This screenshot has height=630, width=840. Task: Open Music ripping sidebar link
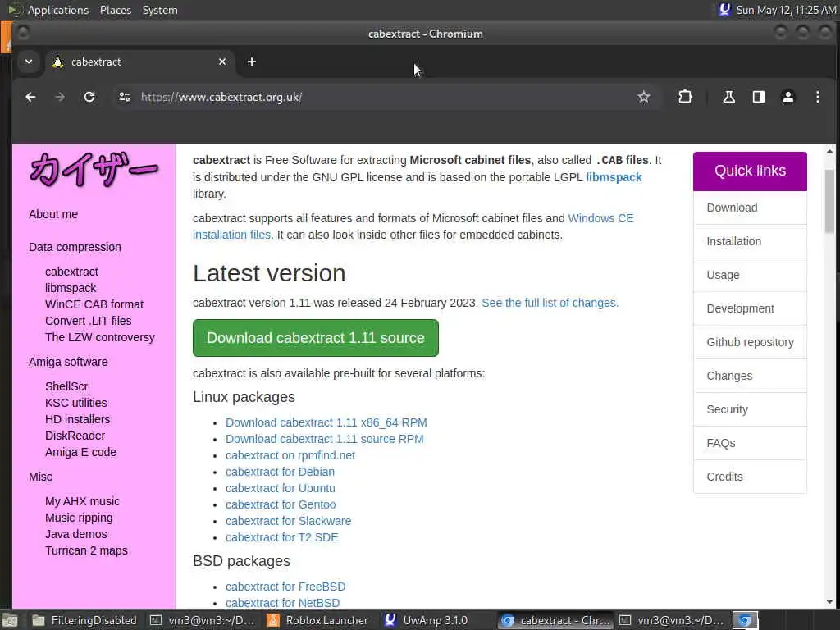pos(79,518)
